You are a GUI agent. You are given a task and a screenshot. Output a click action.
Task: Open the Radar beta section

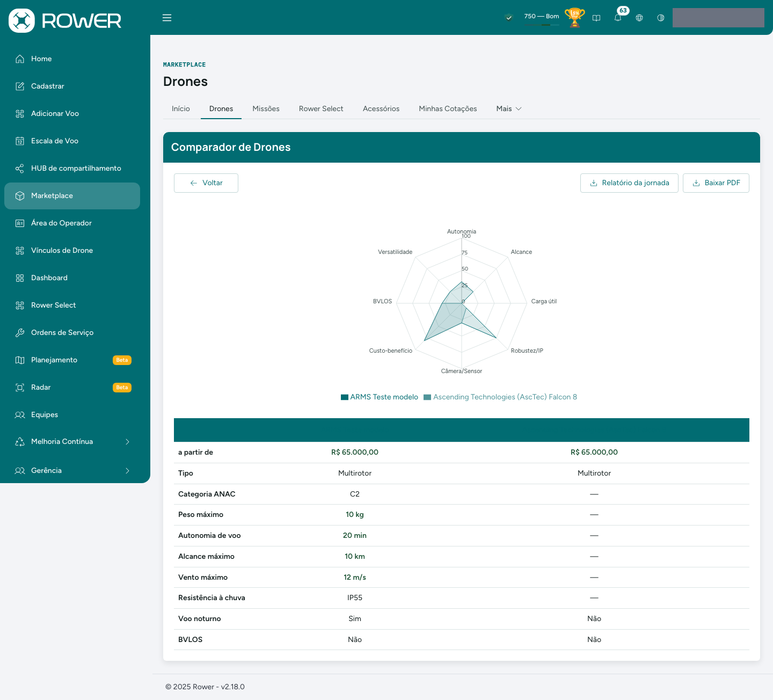72,388
